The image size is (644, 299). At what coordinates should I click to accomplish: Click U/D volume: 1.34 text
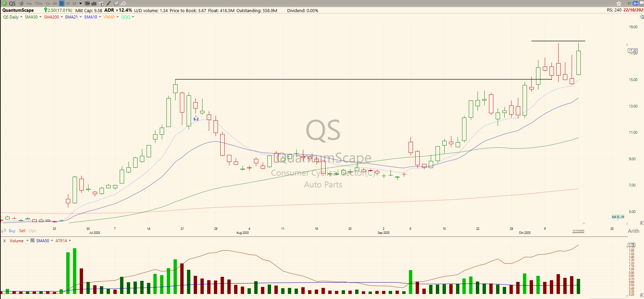151,10
